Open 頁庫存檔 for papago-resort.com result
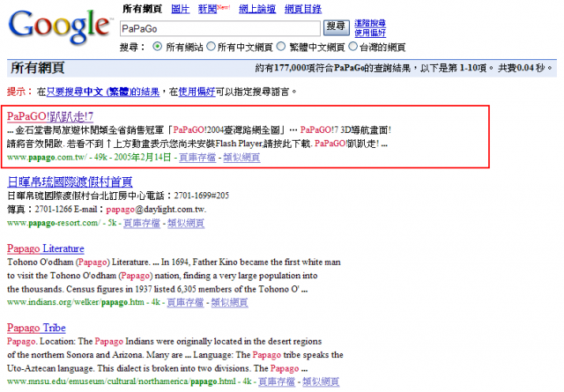 click(x=142, y=223)
